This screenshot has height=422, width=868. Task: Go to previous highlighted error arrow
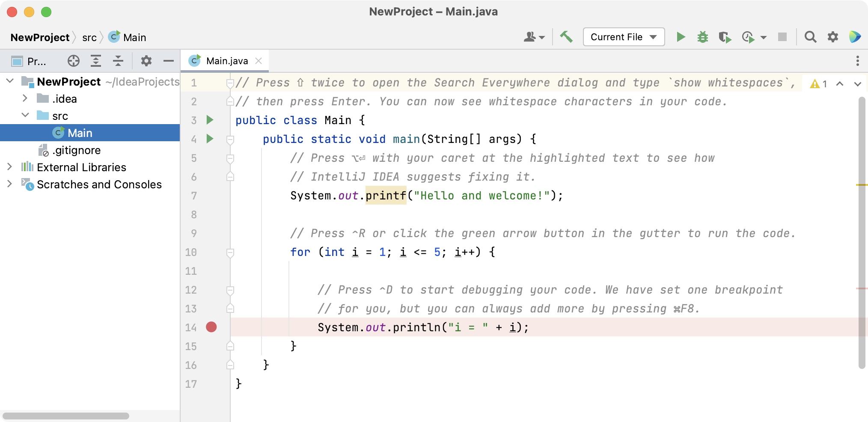click(x=840, y=84)
